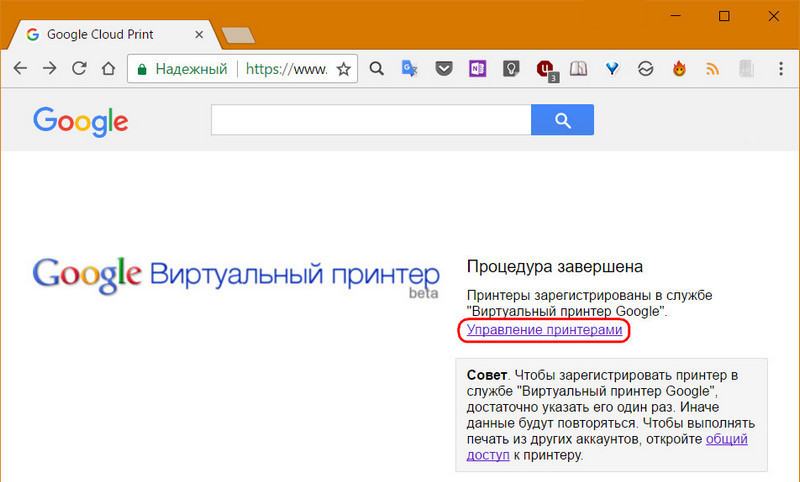Image resolution: width=800 pixels, height=482 pixels.
Task: Click the blue funnel extension icon
Action: pos(612,68)
